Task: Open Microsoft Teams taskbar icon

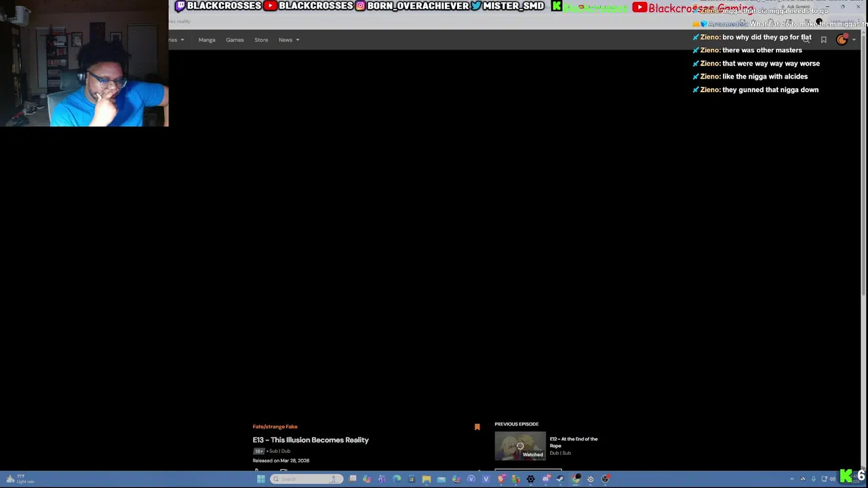Action: click(382, 479)
